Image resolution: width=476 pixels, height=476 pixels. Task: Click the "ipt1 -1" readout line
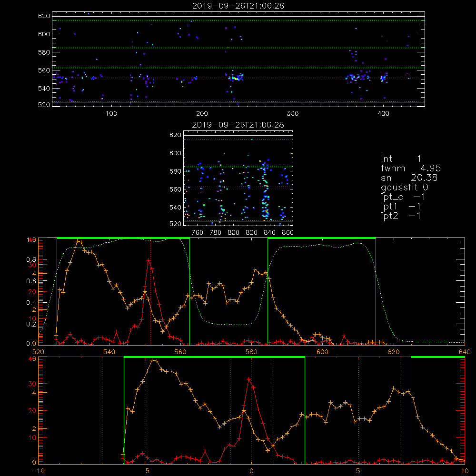tap(401, 207)
